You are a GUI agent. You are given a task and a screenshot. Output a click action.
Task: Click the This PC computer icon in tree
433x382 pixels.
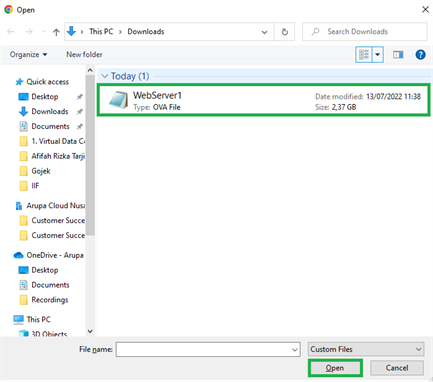[x=19, y=320]
